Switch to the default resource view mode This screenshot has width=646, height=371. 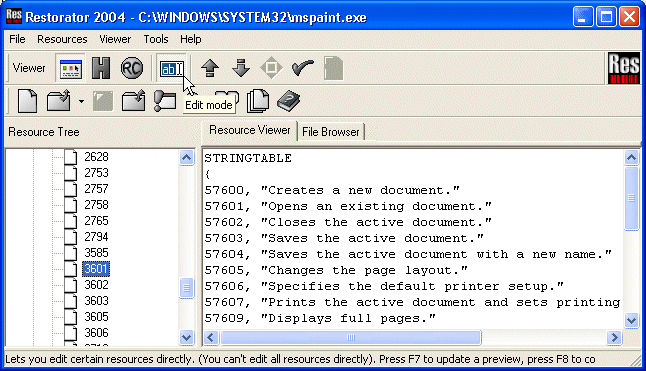(71, 68)
